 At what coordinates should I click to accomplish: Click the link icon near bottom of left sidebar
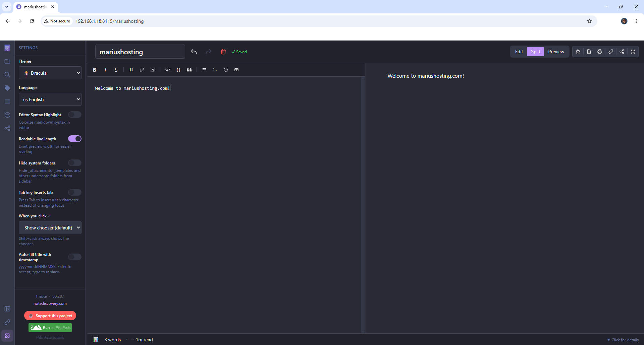pyautogui.click(x=7, y=322)
